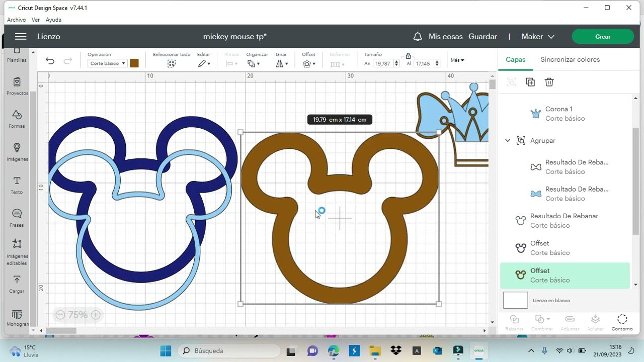Select the highlighted Offset layer

pos(565,275)
